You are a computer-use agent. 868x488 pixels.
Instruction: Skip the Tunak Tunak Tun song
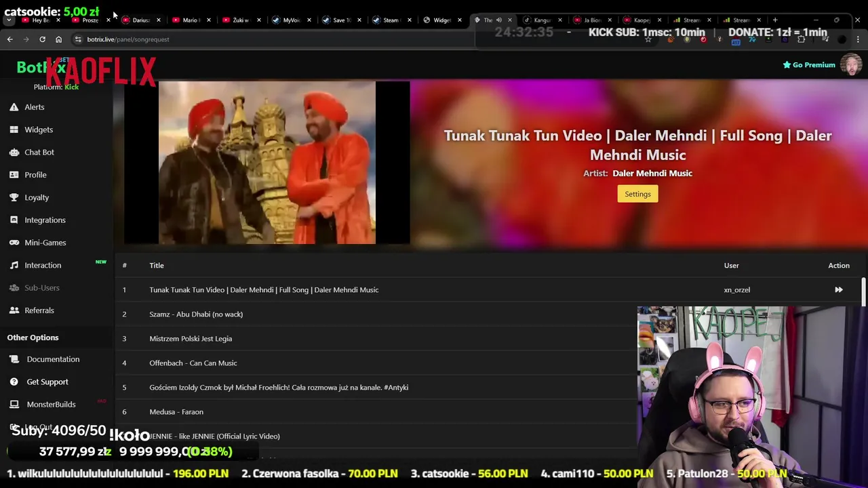[839, 290]
